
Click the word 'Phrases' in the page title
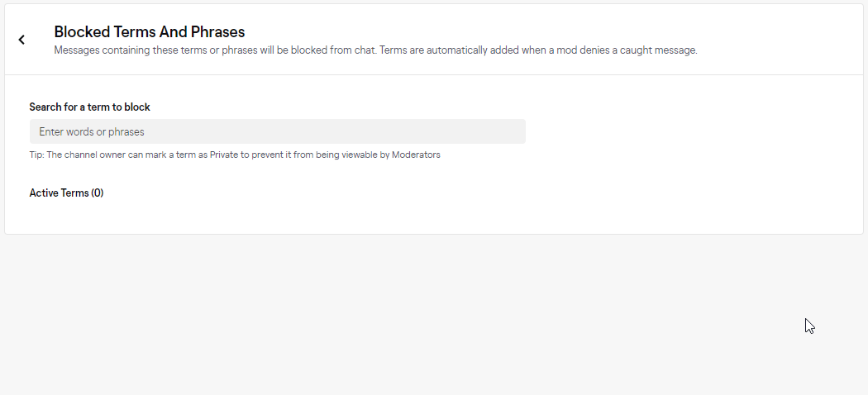tap(217, 32)
